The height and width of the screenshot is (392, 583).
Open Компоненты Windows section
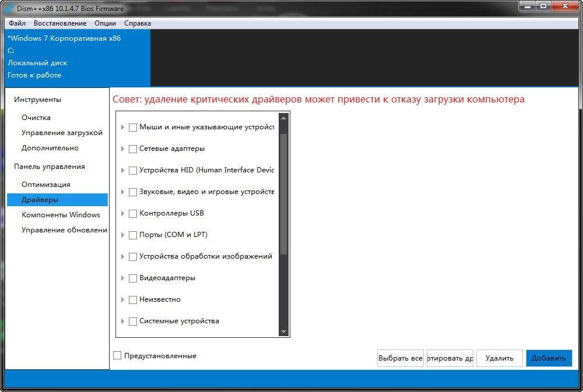[61, 215]
